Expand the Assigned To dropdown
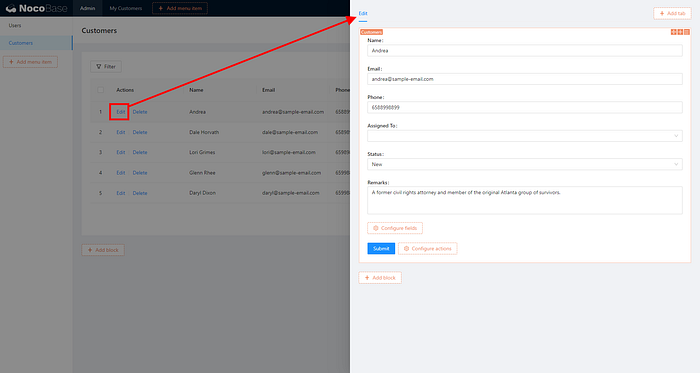 click(x=525, y=136)
